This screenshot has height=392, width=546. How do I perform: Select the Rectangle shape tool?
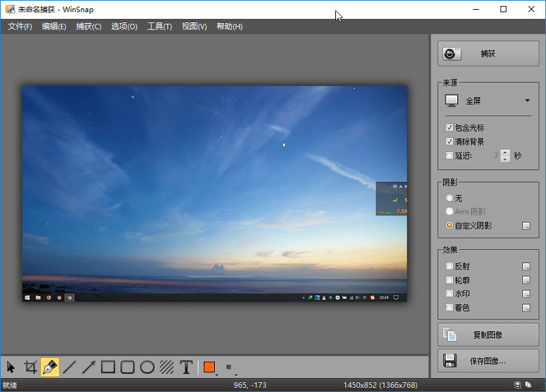(108, 367)
